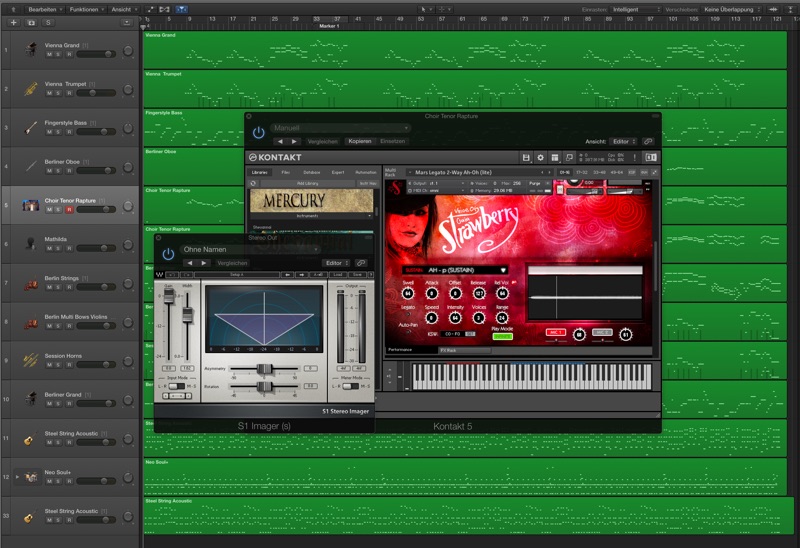
Task: Mute the Berlin Strings track
Action: point(49,287)
